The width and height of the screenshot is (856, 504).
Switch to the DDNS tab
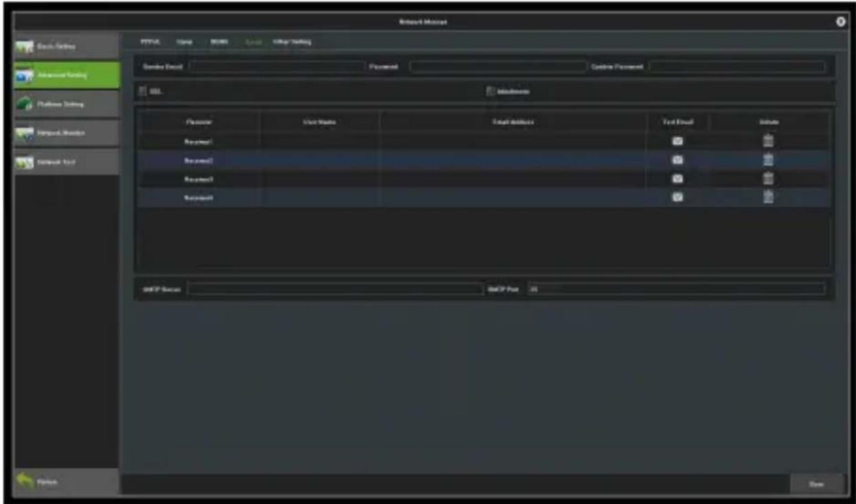tap(219, 42)
